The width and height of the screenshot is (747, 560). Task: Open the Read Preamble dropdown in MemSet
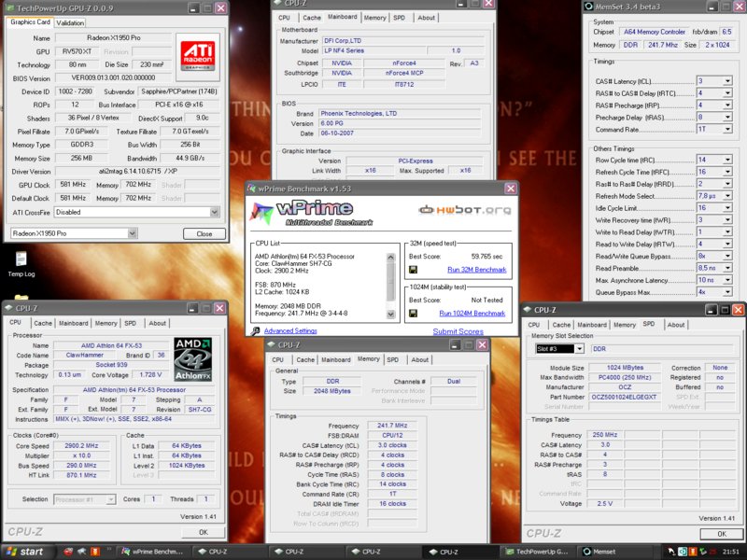tap(727, 268)
